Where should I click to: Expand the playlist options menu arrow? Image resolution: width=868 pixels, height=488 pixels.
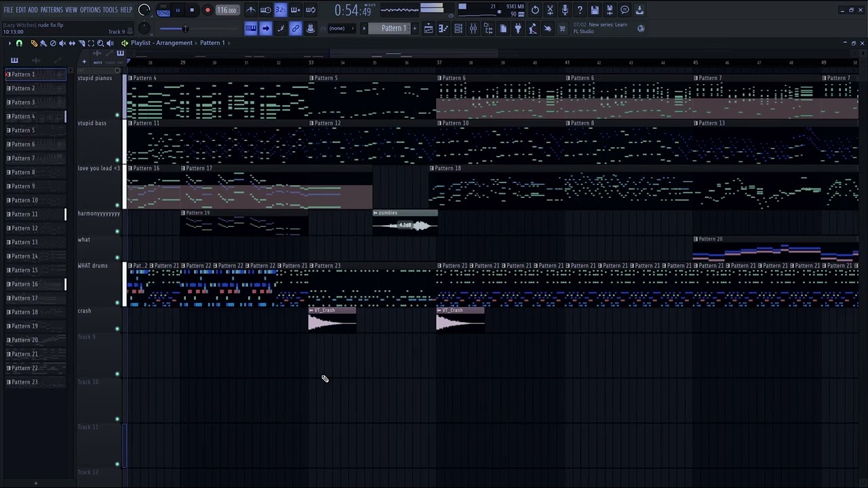(9, 43)
